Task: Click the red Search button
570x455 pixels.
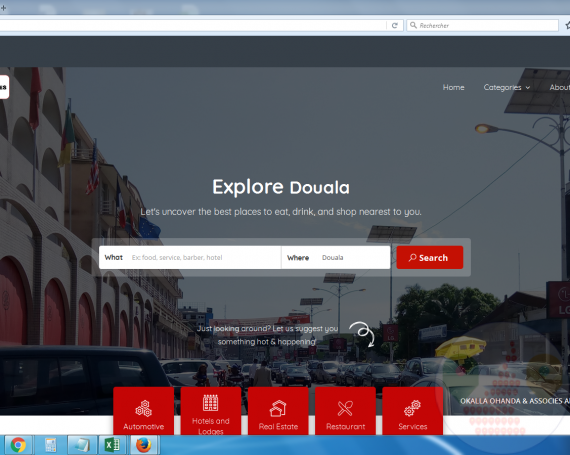Action: tap(430, 257)
